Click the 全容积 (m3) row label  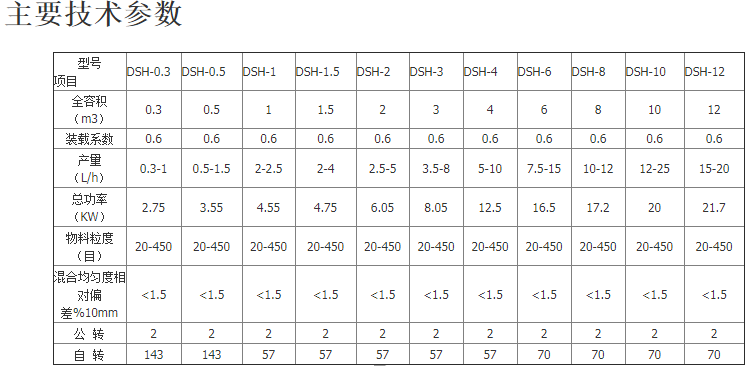click(90, 109)
